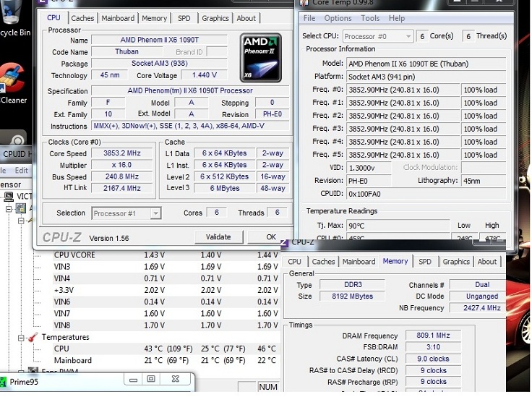Open the Options menu in Core Temp

[338, 18]
